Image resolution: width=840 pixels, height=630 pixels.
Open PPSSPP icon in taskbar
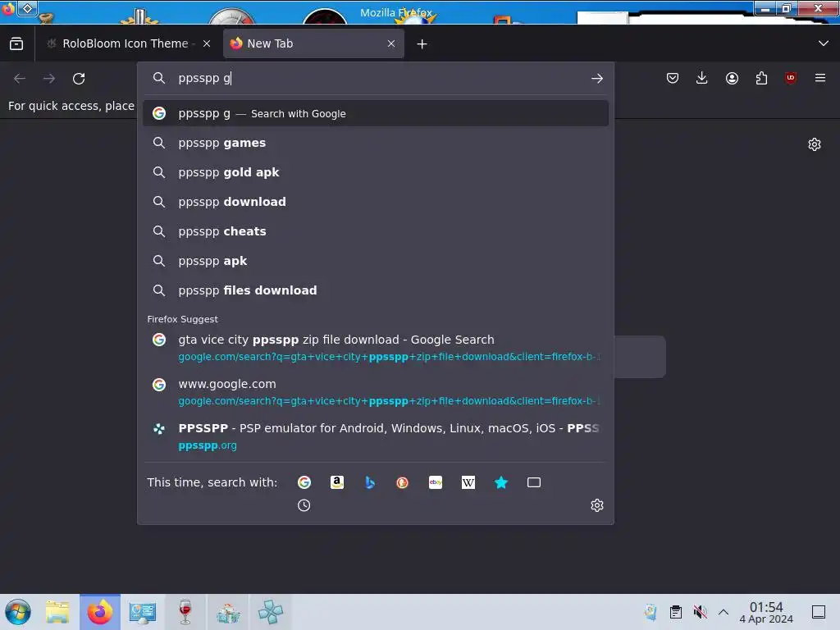point(271,612)
